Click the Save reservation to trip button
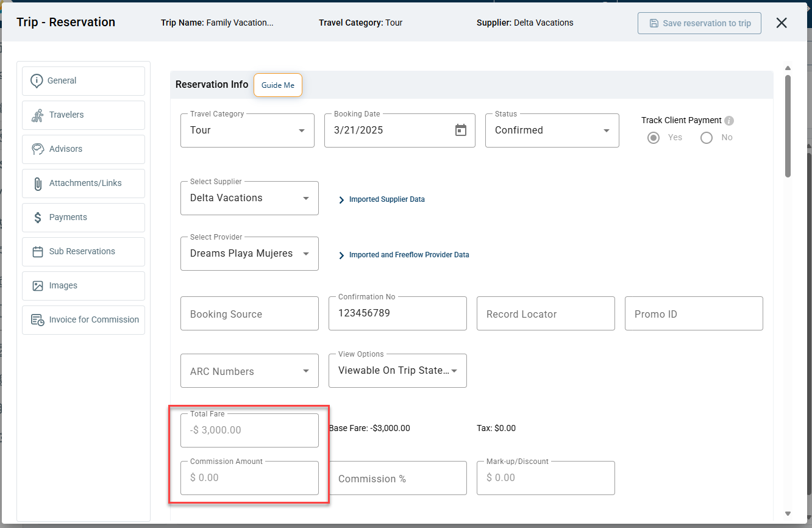 point(699,23)
